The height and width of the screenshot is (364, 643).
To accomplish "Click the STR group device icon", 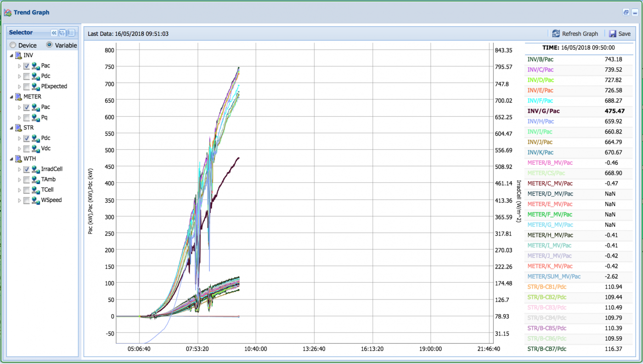I will 18,128.
